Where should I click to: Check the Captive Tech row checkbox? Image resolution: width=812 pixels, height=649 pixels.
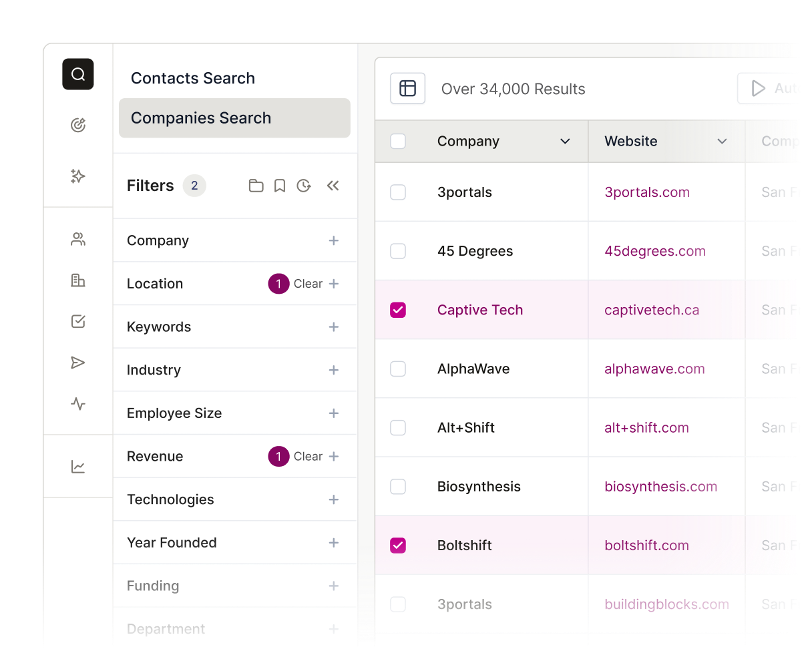click(x=398, y=310)
